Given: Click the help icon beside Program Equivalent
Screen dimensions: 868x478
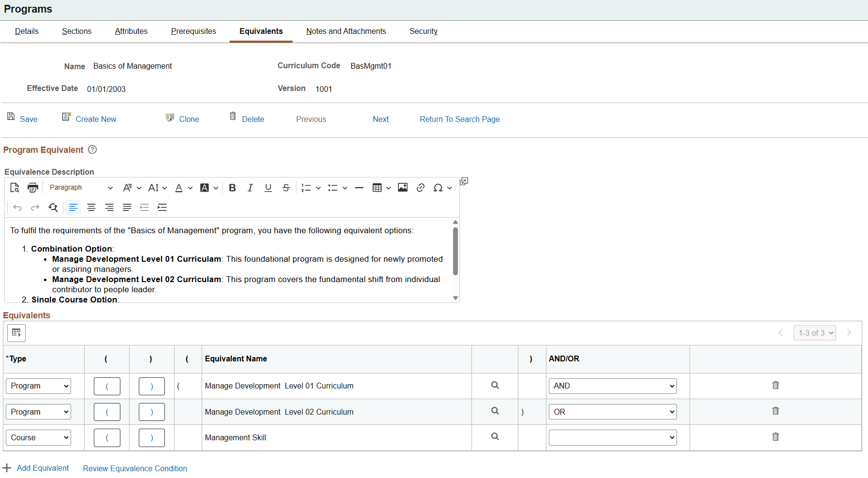Looking at the screenshot, I should click(x=92, y=149).
